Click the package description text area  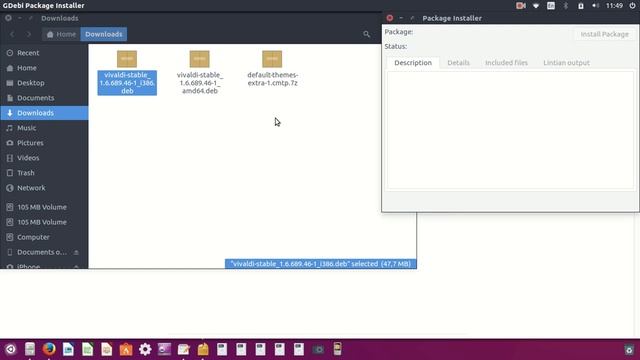(510, 130)
